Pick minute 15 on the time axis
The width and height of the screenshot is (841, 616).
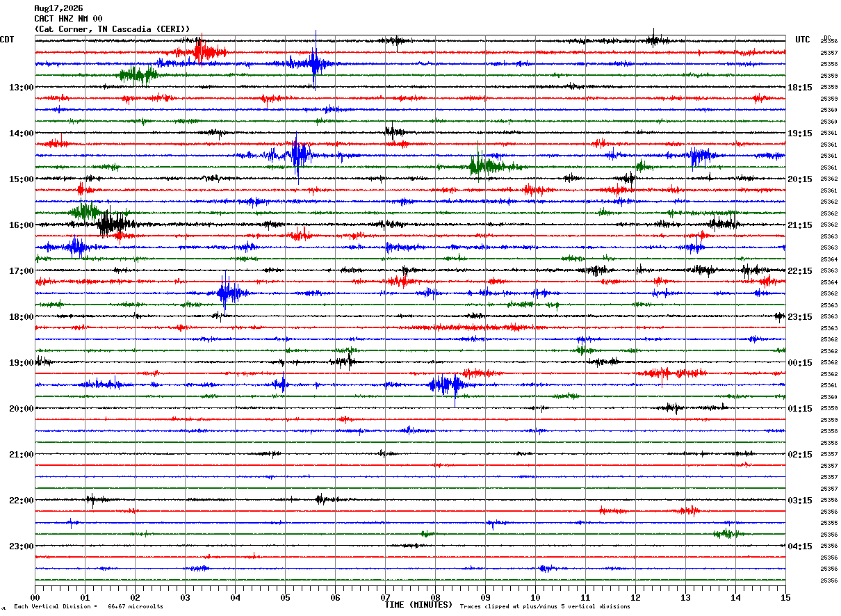pos(785,597)
